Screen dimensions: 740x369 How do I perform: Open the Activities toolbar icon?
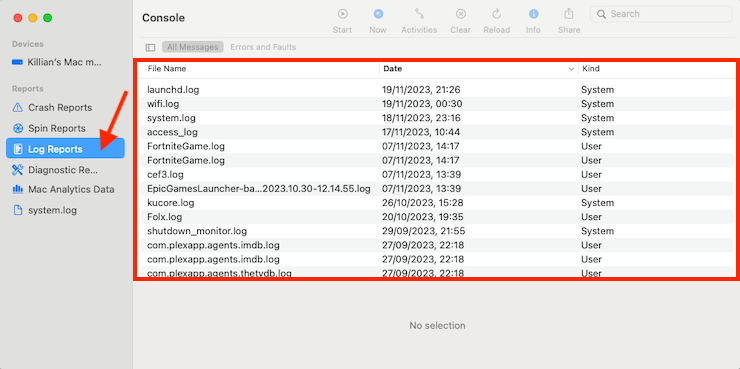point(419,14)
